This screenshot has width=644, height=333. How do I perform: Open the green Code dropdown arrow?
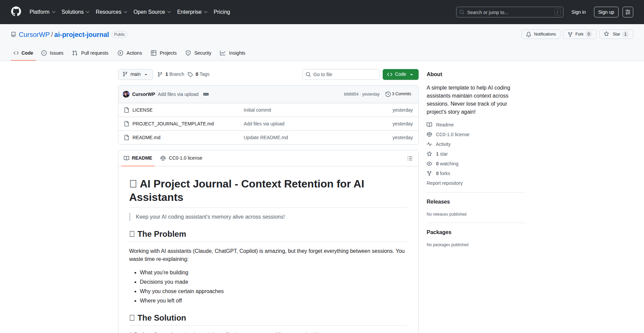(411, 74)
